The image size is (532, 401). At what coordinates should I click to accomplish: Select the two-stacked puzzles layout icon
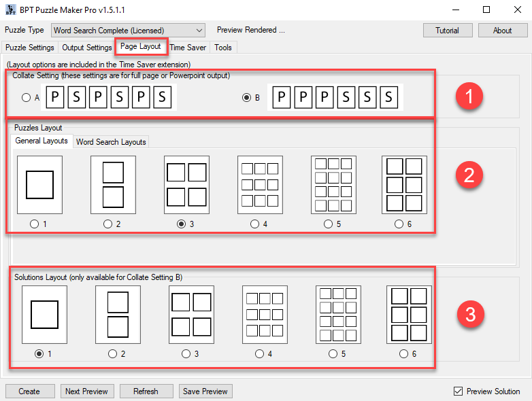113,184
